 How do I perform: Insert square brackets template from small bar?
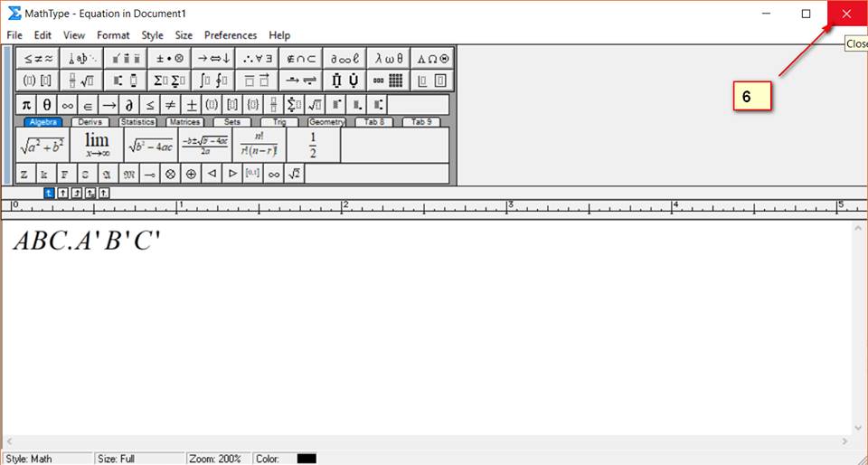click(232, 104)
